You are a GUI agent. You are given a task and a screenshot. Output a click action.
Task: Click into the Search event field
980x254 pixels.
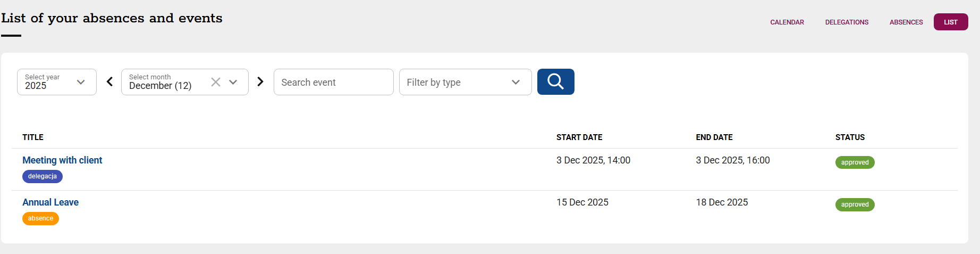pos(333,82)
